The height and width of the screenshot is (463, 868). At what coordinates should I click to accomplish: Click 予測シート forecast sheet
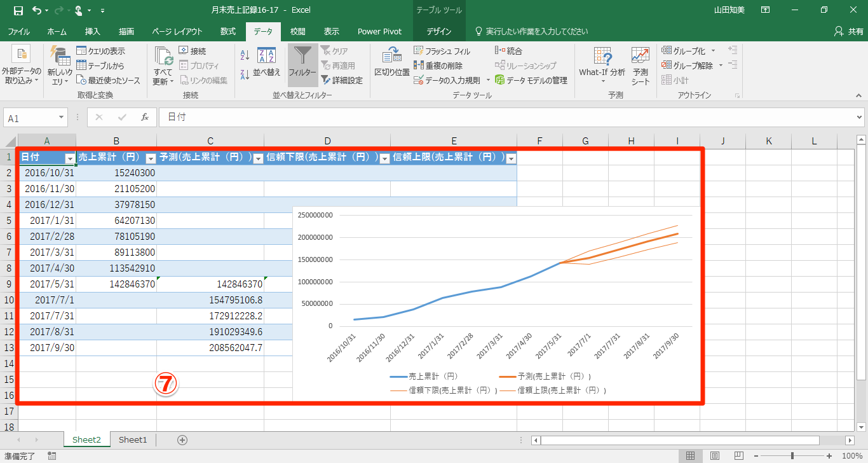[x=641, y=66]
